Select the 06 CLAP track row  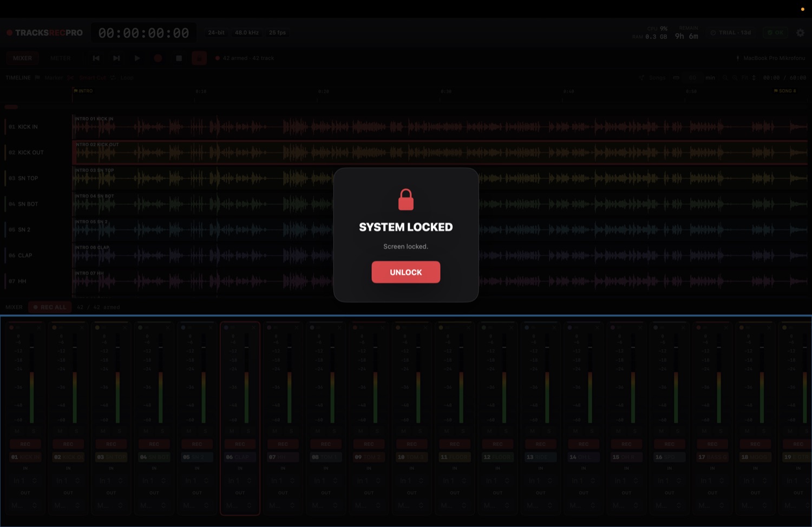click(x=37, y=255)
